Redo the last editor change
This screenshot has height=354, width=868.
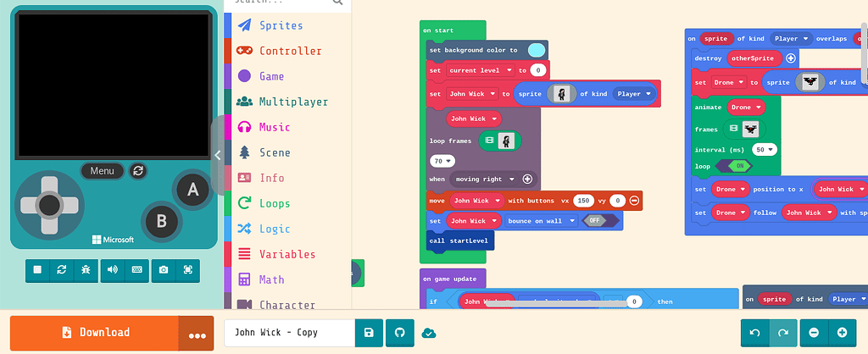[x=783, y=333]
